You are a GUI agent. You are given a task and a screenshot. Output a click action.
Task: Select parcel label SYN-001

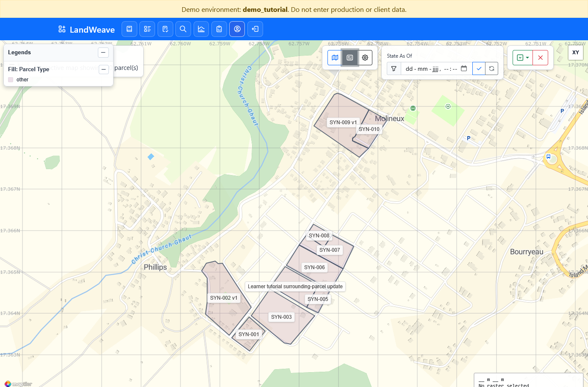[249, 334]
